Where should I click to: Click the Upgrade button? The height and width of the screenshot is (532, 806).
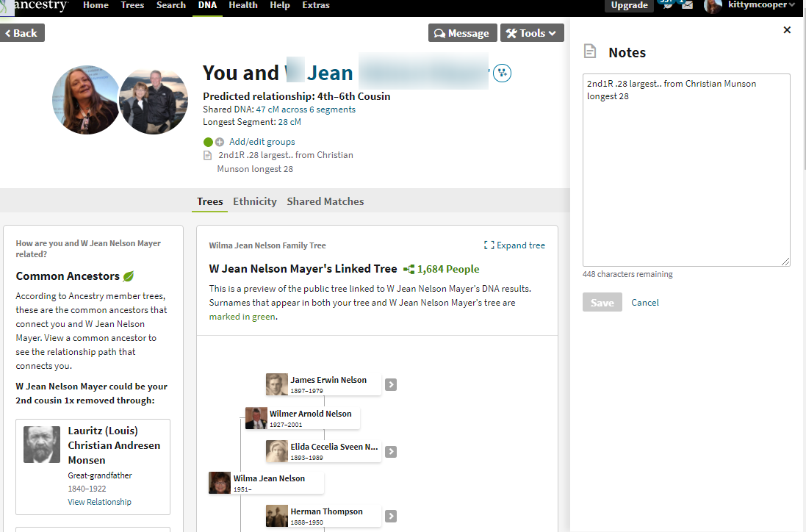point(629,5)
